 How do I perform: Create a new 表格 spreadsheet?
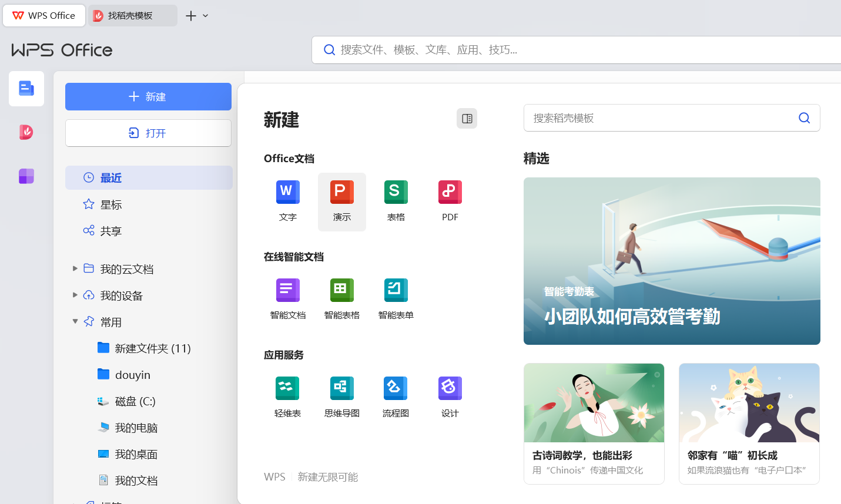pos(396,201)
